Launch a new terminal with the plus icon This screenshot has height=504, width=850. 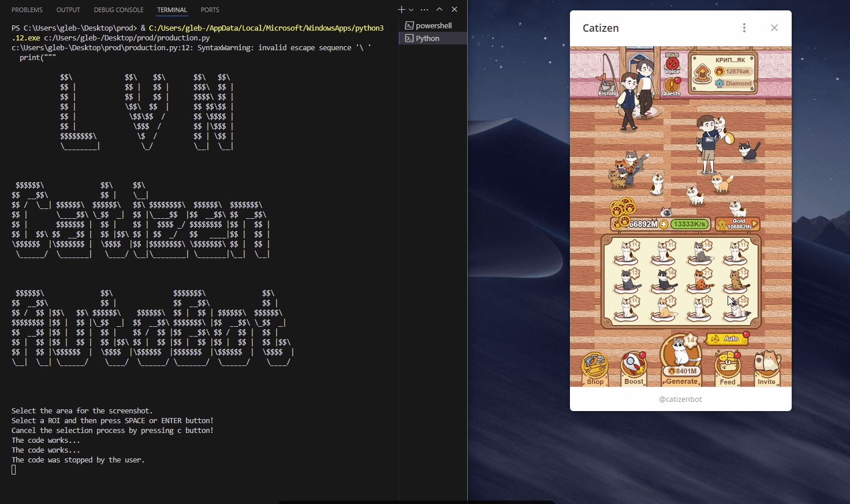(401, 9)
